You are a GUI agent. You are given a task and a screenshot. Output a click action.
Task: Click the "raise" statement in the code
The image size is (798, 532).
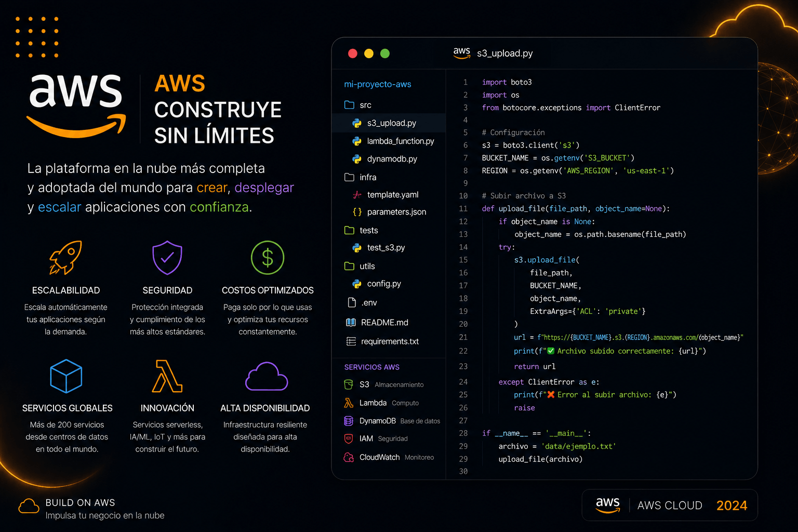coord(524,408)
